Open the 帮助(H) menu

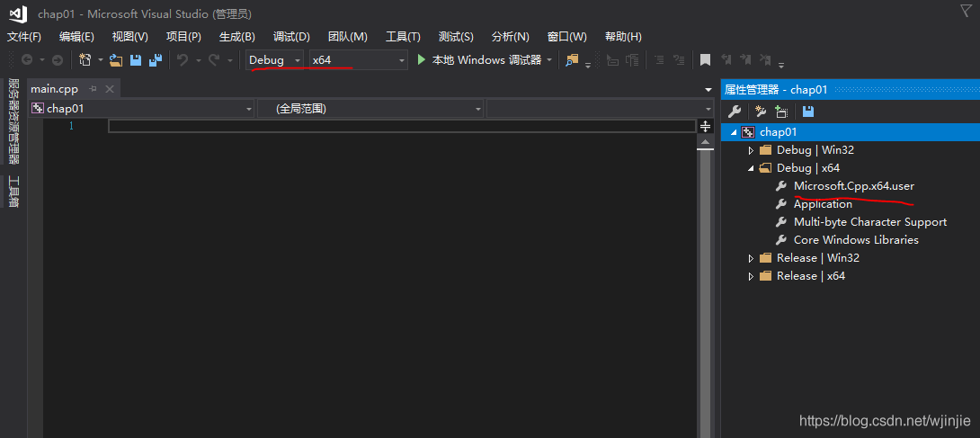(x=623, y=37)
